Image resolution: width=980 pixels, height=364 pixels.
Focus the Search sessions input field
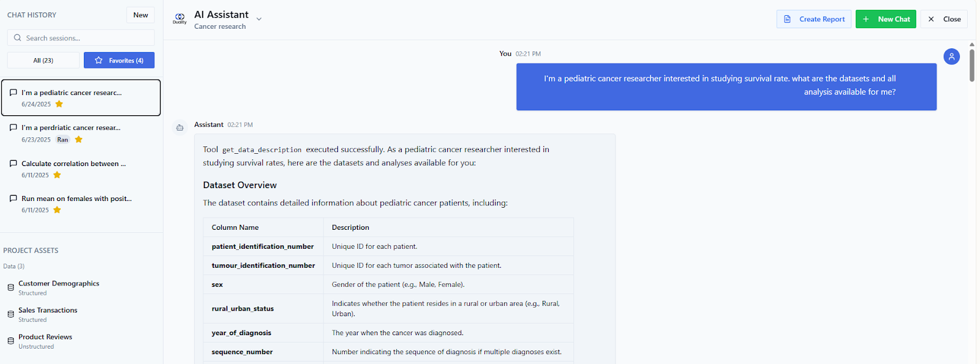click(x=81, y=38)
